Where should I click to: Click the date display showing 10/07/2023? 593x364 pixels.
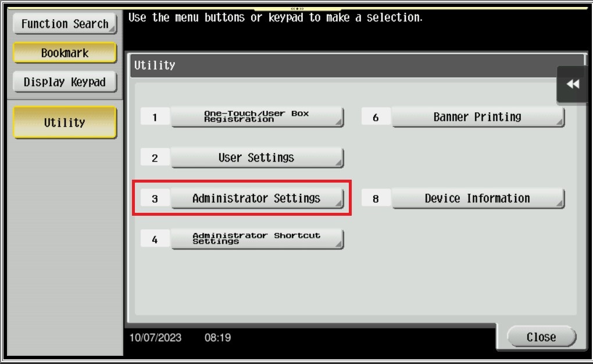[x=156, y=337]
